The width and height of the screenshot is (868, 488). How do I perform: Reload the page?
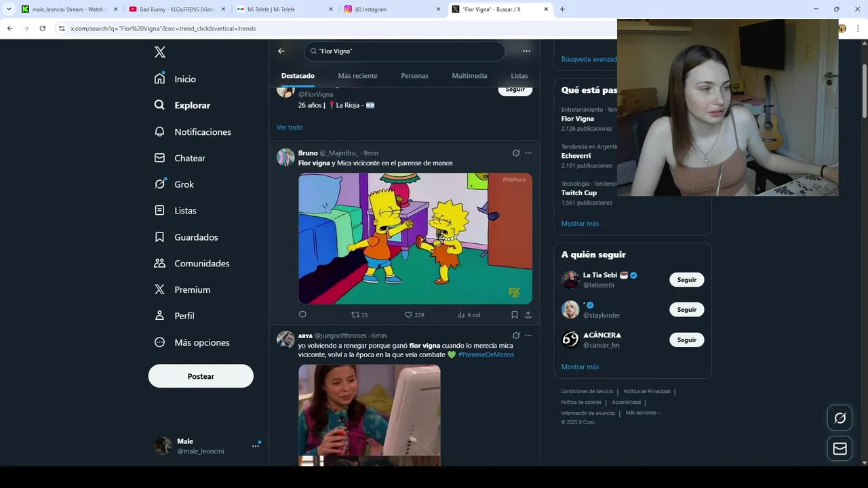point(42,28)
